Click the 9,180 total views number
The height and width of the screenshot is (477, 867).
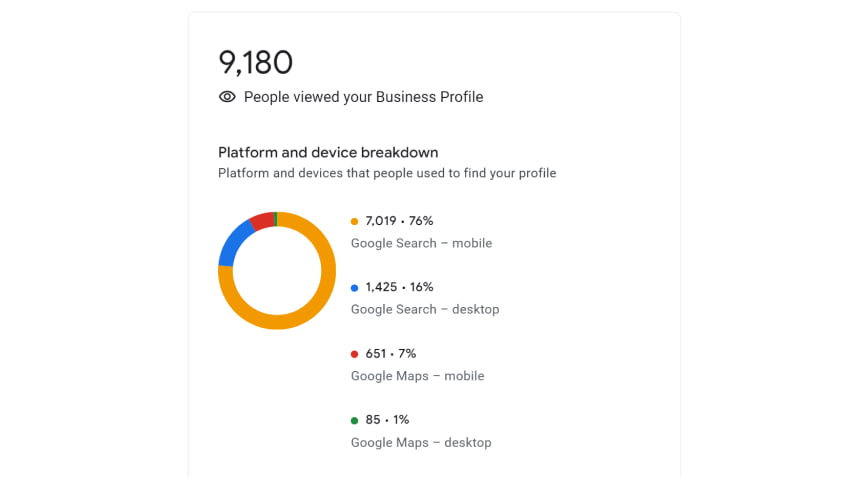[x=255, y=62]
